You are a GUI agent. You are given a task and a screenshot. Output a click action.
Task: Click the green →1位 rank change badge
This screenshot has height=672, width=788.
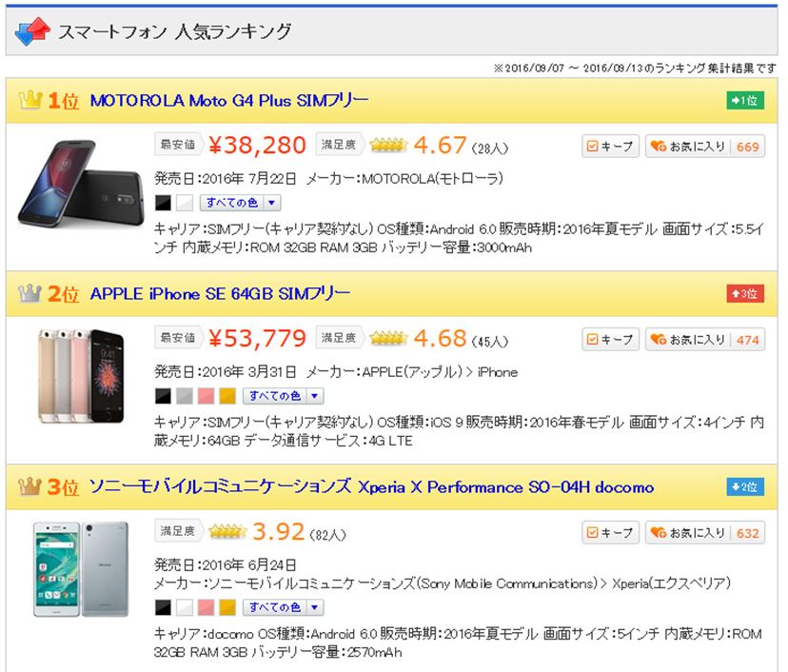pyautogui.click(x=745, y=101)
